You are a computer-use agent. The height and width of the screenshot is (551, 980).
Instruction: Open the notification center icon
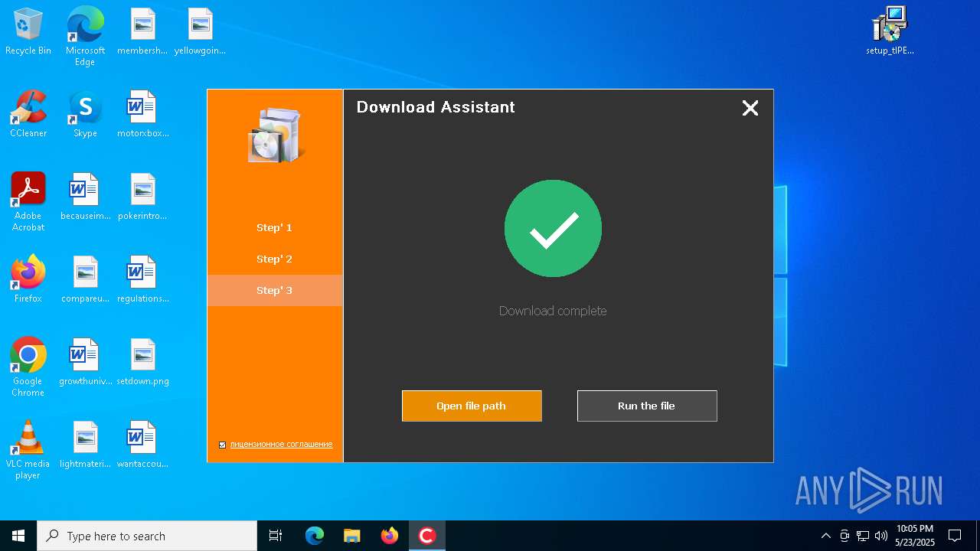[x=955, y=536]
